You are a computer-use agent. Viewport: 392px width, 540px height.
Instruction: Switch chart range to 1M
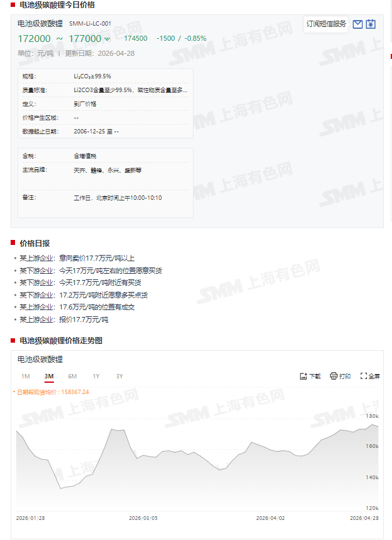point(26,376)
